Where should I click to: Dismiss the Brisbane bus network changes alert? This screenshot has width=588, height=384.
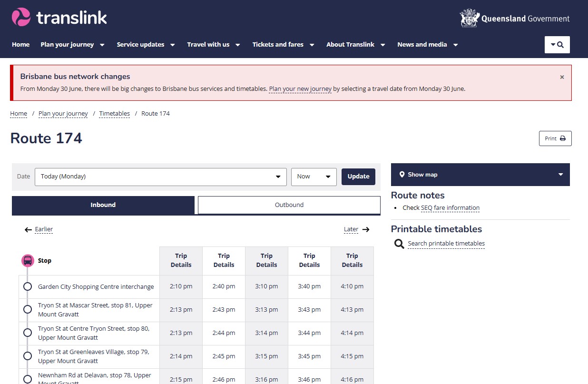tap(562, 77)
